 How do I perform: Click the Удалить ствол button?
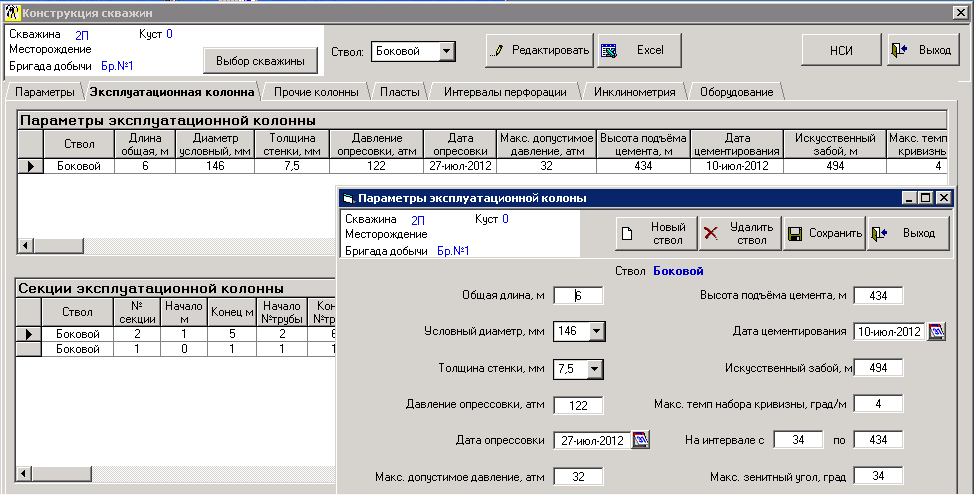(740, 234)
